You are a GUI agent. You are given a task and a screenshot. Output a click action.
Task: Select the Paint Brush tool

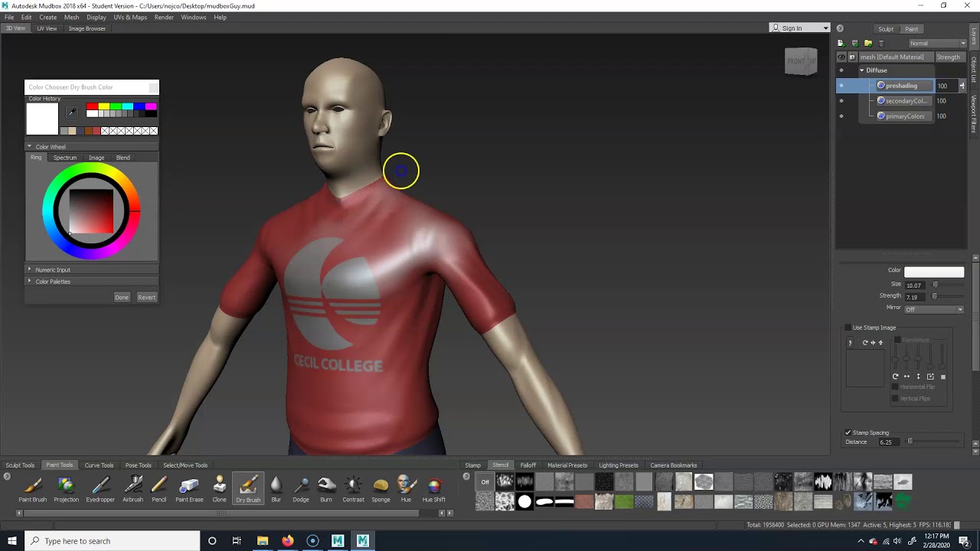pos(33,490)
